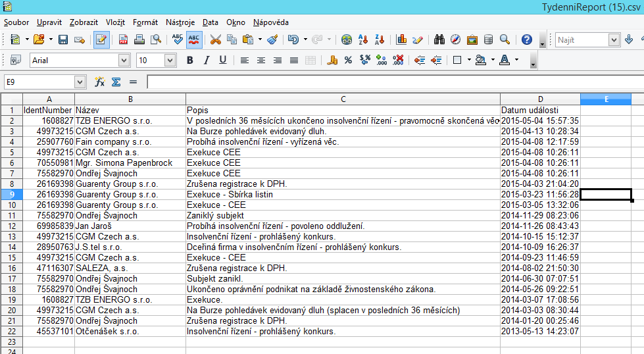The image size is (644, 354).
Task: Toggle Bold formatting
Action: point(189,61)
